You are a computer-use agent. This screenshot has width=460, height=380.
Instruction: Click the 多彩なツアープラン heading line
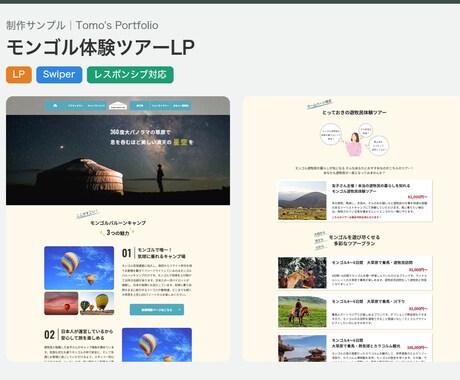[355, 244]
